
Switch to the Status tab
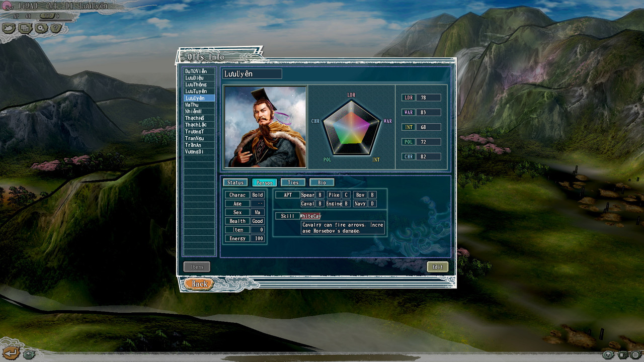click(x=235, y=183)
